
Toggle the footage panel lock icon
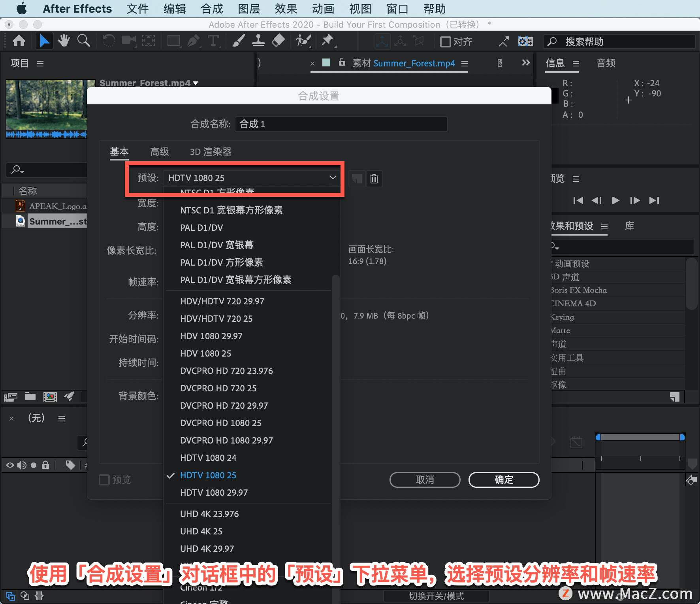342,62
